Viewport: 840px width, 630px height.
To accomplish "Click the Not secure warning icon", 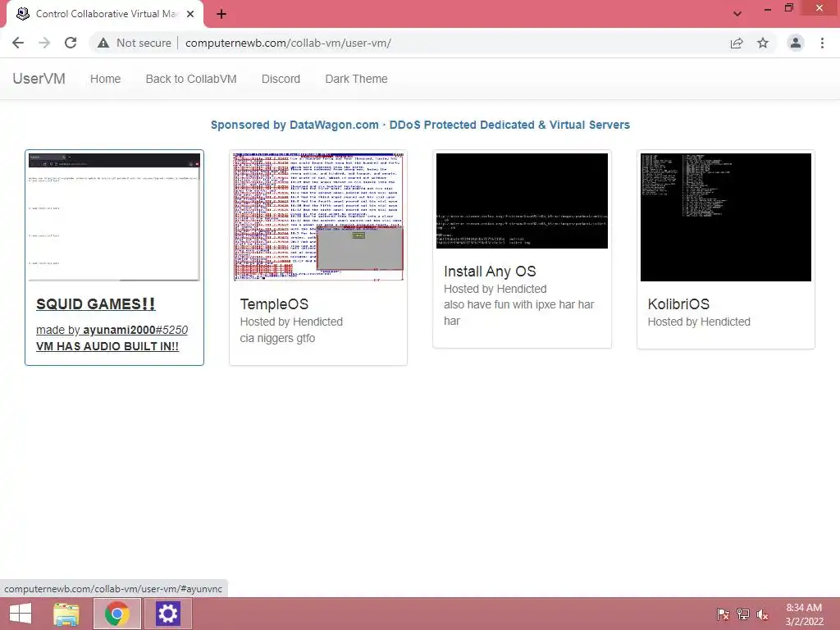I will tap(103, 43).
